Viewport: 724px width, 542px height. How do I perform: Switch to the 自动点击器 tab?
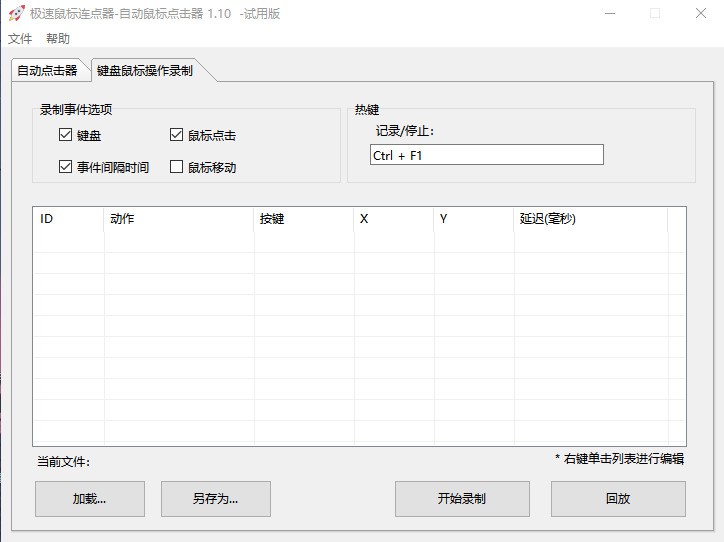(x=47, y=71)
